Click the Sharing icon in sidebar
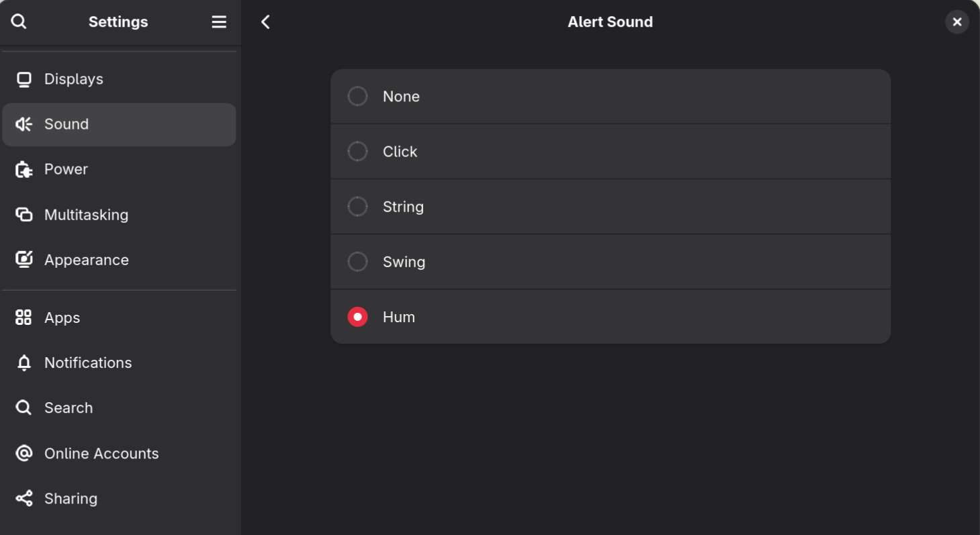Image resolution: width=980 pixels, height=535 pixels. click(x=24, y=499)
